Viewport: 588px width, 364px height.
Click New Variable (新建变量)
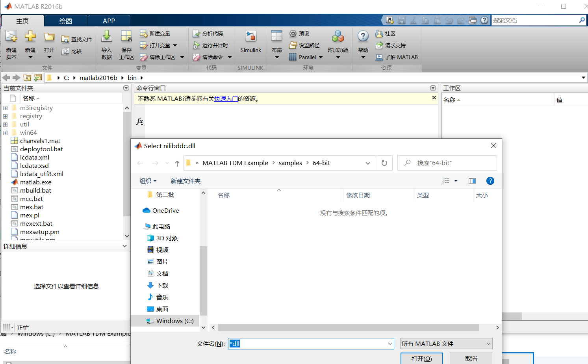(155, 33)
